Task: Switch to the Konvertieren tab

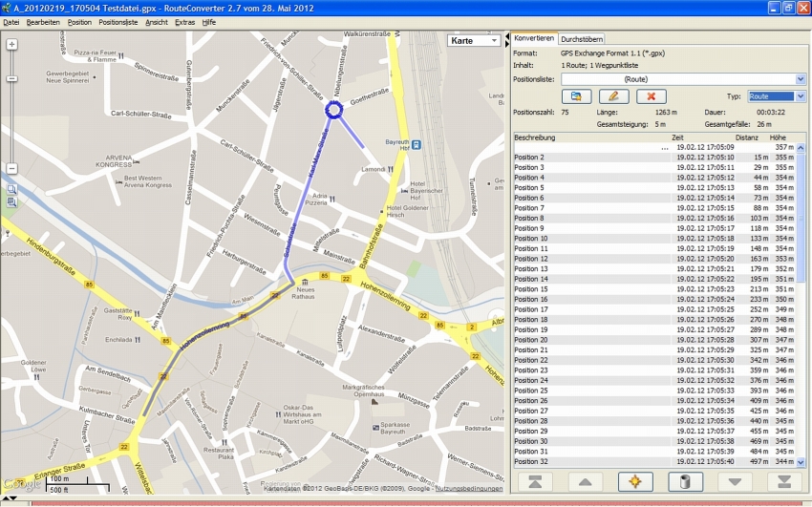Action: point(534,38)
